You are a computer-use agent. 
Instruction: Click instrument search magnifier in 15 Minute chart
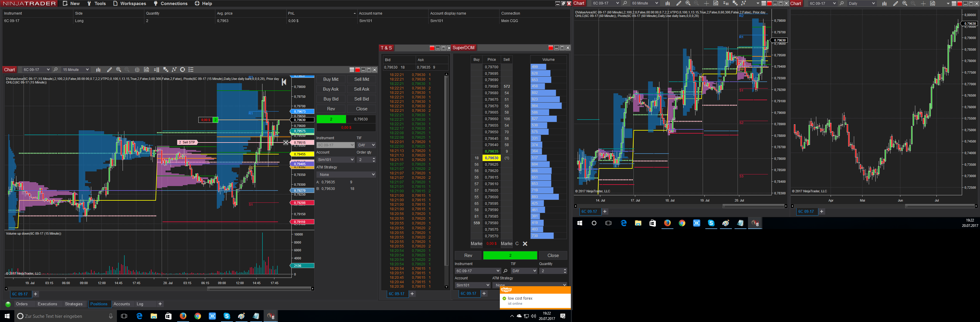click(x=55, y=69)
